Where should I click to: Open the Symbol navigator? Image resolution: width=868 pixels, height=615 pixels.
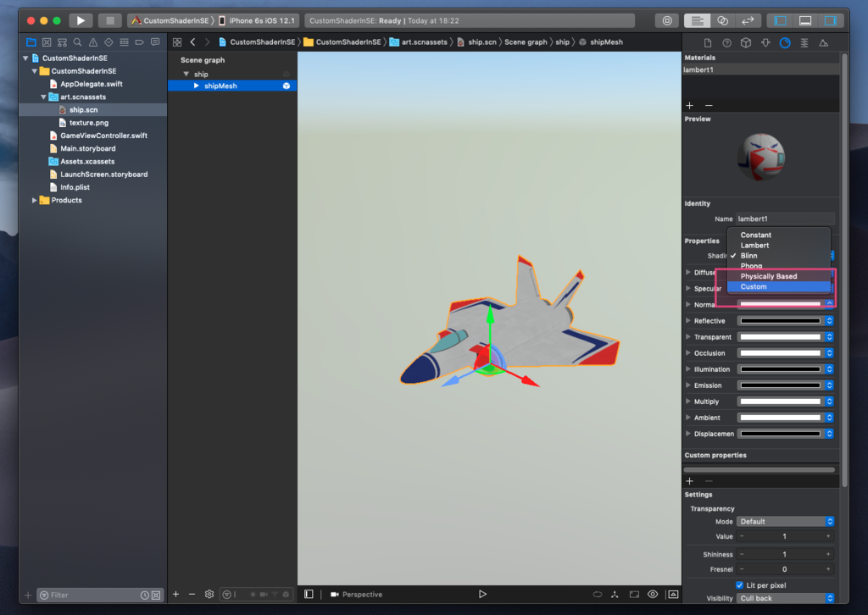point(62,42)
